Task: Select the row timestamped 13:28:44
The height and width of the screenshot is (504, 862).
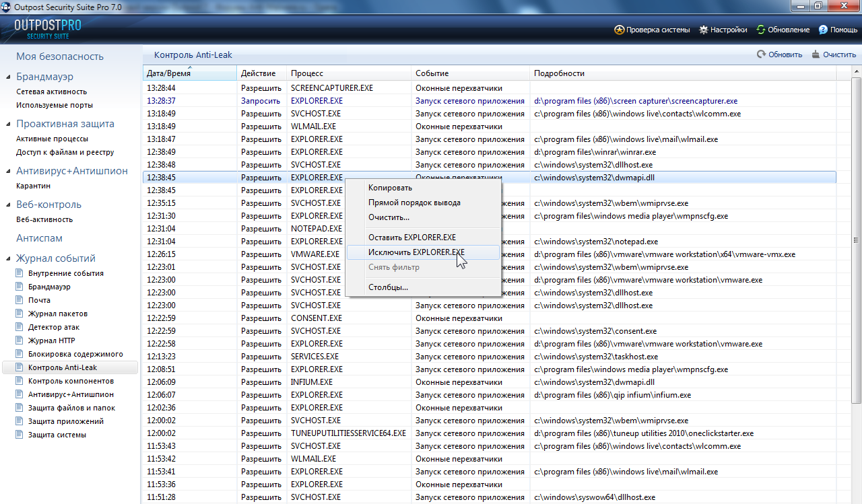Action: coord(489,88)
